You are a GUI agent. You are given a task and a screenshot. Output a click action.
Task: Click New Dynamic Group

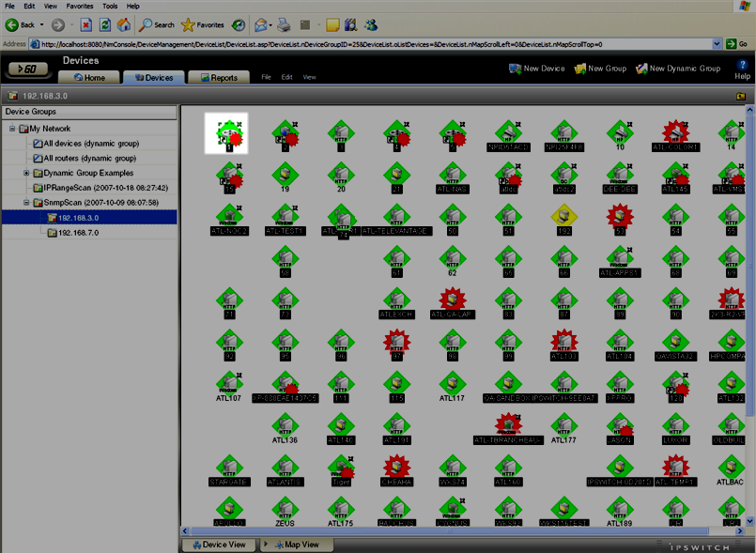point(678,69)
